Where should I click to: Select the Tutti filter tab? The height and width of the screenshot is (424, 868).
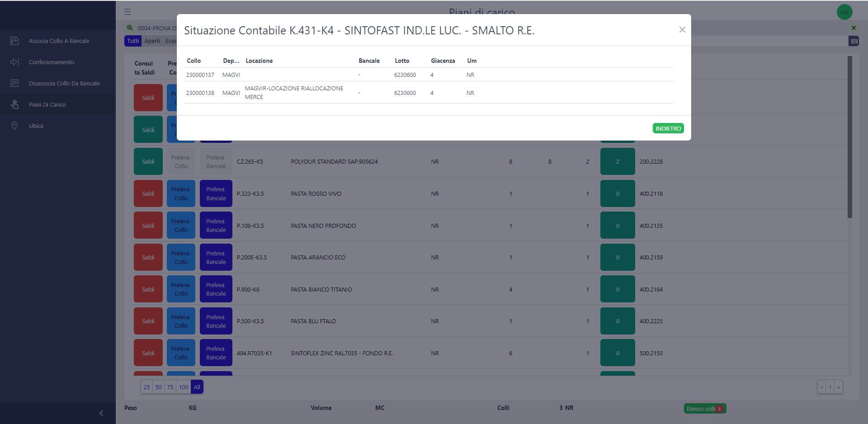click(x=133, y=41)
